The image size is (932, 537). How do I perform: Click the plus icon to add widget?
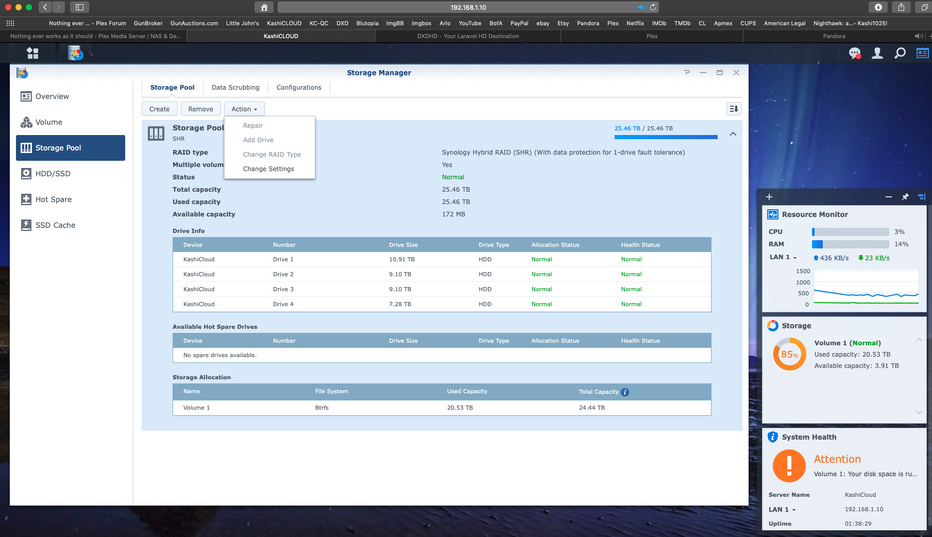point(769,197)
